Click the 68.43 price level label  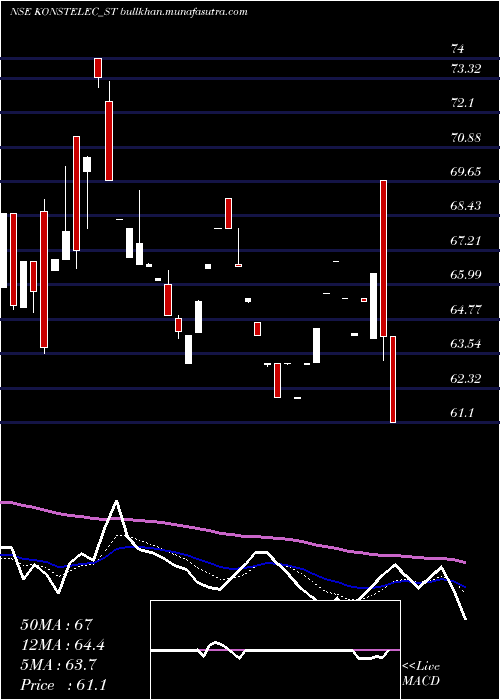point(466,206)
